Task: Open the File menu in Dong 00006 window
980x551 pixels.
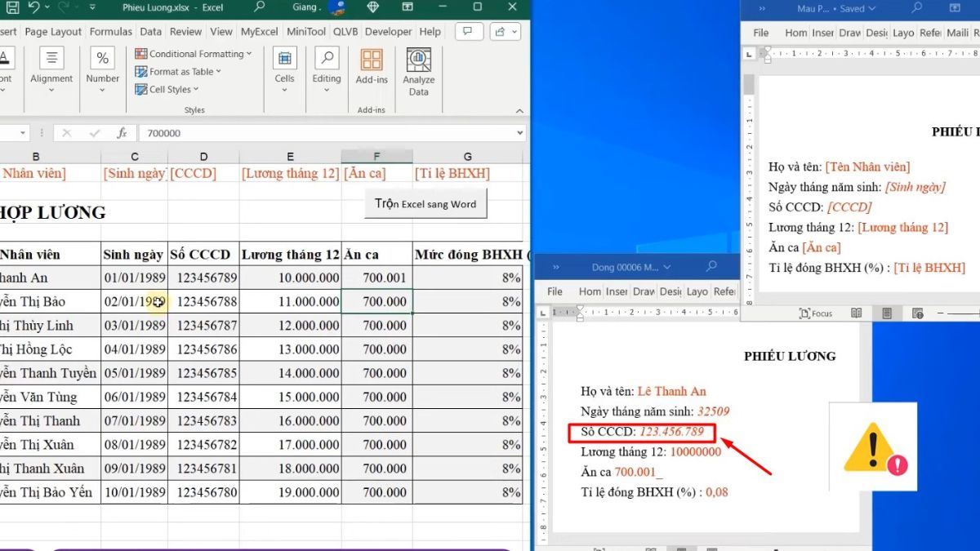Action: click(x=555, y=291)
